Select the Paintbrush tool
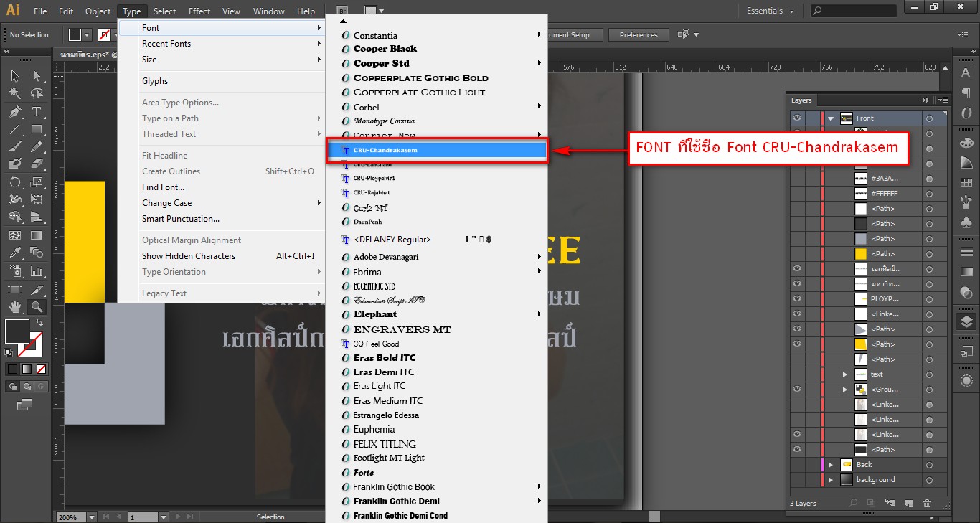Screen dimensions: 980x523 [x=14, y=146]
